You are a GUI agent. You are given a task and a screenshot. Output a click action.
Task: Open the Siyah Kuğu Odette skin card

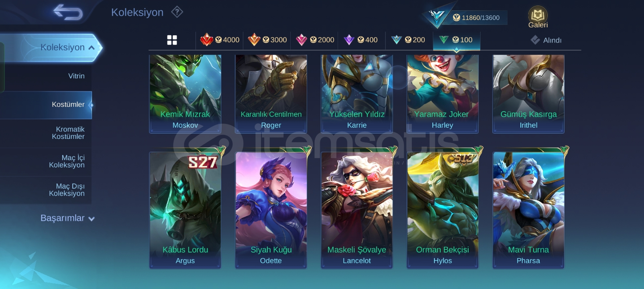(271, 210)
